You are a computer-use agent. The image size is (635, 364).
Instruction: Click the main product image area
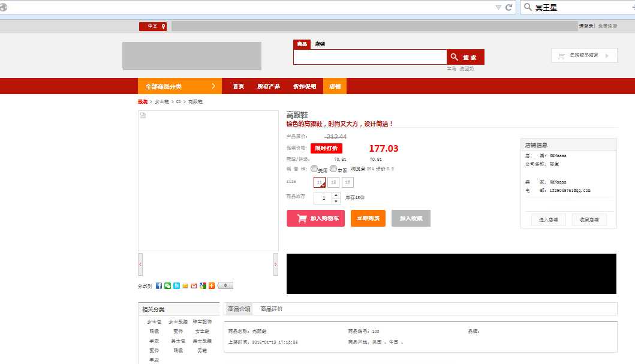coord(208,181)
